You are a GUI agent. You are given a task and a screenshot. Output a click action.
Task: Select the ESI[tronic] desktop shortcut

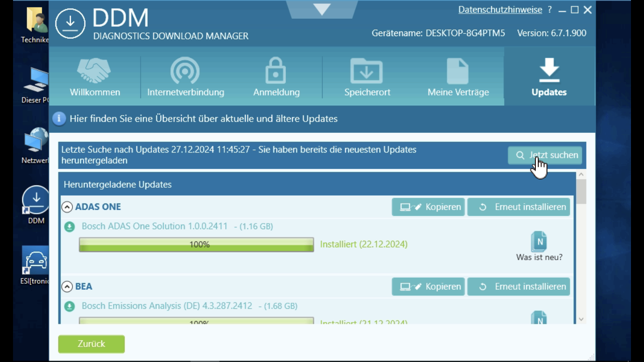pyautogui.click(x=36, y=265)
